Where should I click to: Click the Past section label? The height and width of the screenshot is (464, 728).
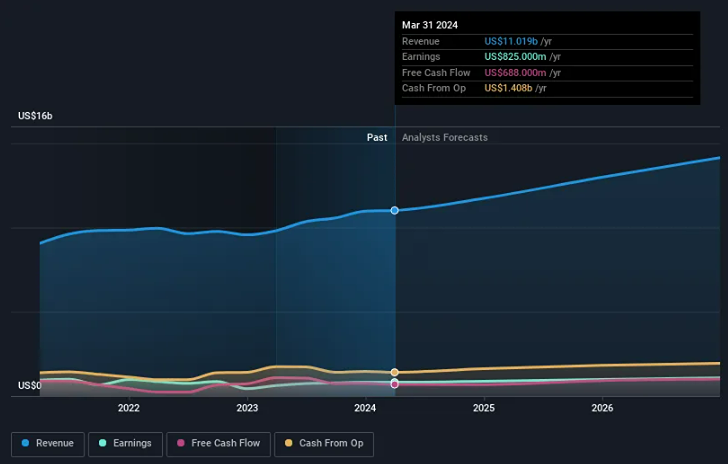click(376, 138)
